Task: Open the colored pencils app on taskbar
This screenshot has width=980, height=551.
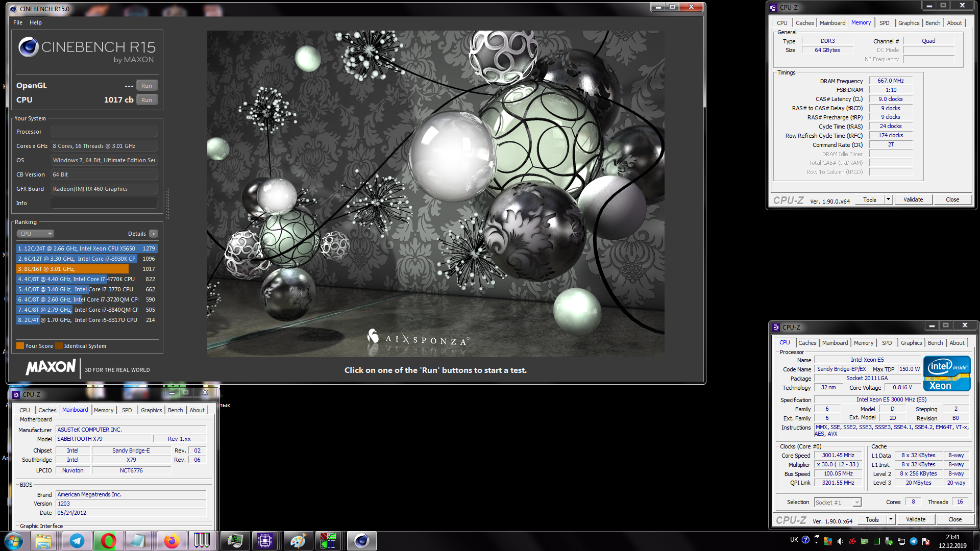Action: 202,541
